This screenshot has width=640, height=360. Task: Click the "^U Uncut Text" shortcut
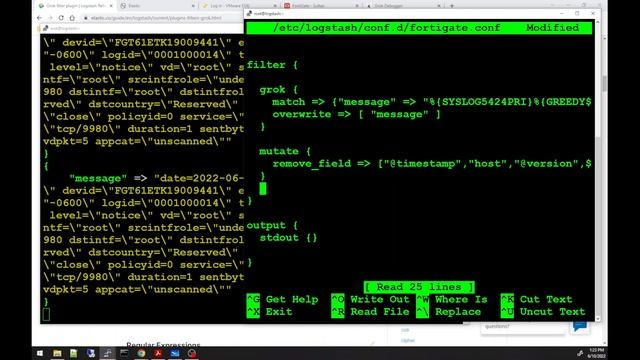pyautogui.click(x=543, y=312)
